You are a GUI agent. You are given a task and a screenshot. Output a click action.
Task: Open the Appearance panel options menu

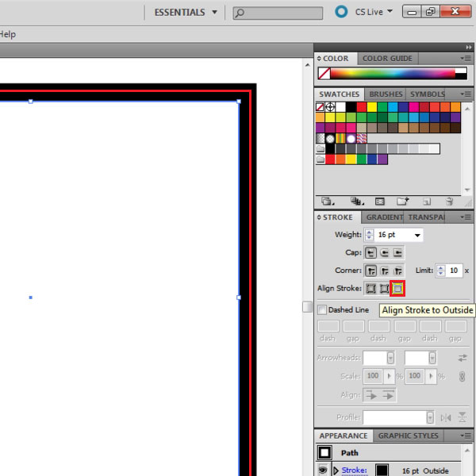(x=466, y=436)
